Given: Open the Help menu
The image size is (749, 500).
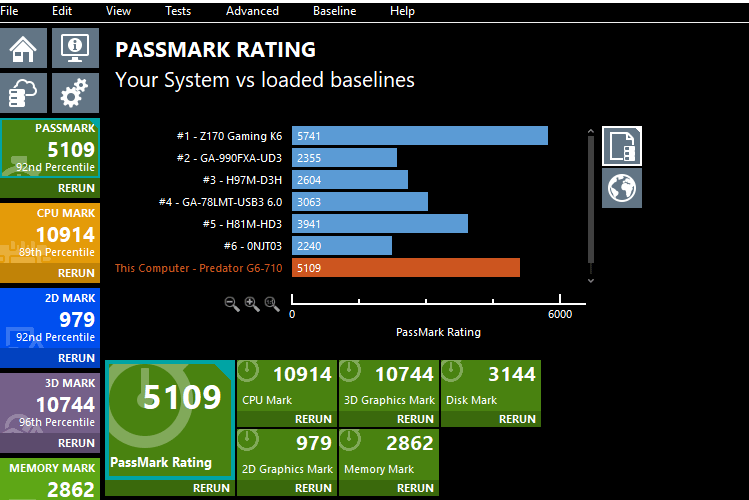Looking at the screenshot, I should [x=402, y=11].
